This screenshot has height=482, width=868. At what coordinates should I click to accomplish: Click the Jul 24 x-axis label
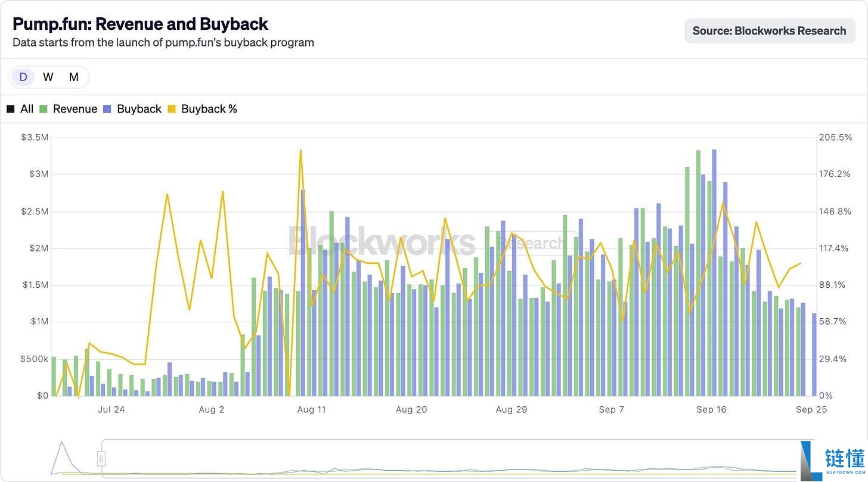pyautogui.click(x=111, y=409)
